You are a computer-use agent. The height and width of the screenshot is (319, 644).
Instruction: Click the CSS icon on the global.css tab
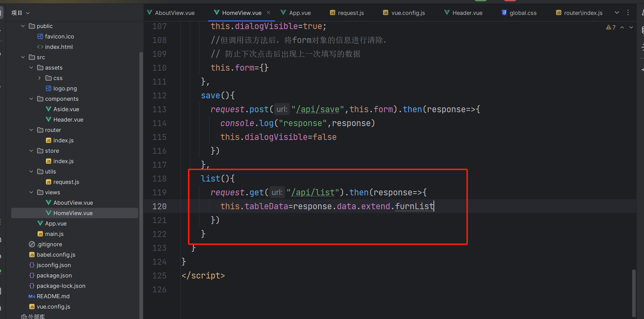504,12
